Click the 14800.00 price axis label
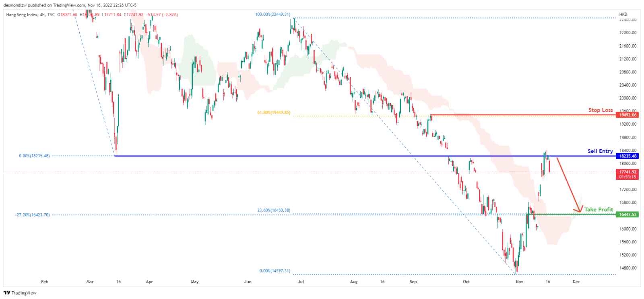 [x=628, y=268]
